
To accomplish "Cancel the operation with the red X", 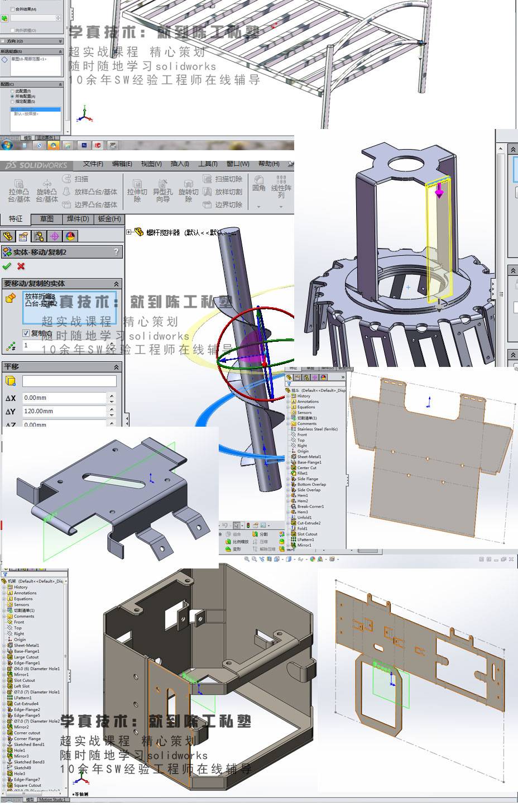I will 21,266.
